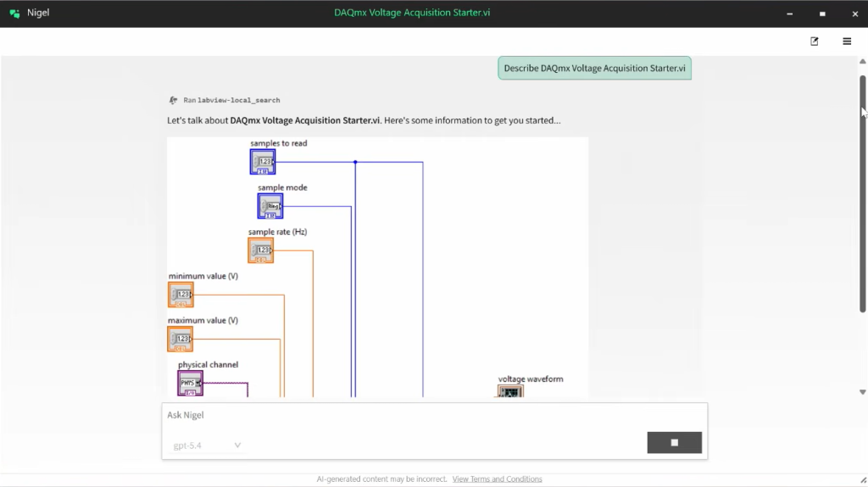
Task: Click the 'sample rate (Hz)' label
Action: click(x=277, y=232)
